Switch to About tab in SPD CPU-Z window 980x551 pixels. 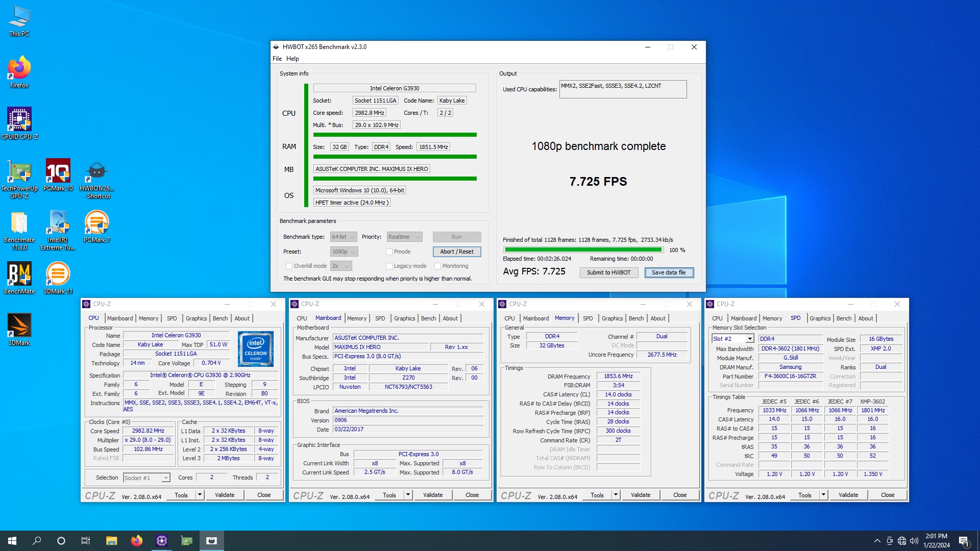click(866, 318)
